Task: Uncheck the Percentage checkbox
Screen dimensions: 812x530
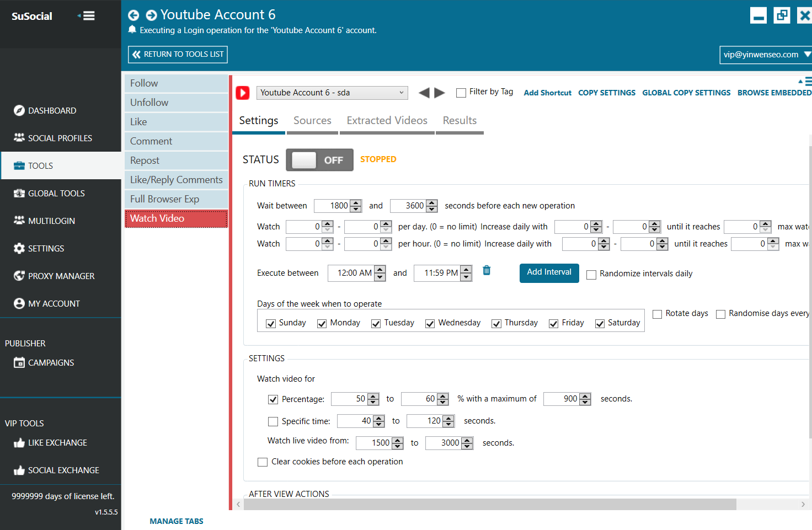Action: click(x=273, y=399)
